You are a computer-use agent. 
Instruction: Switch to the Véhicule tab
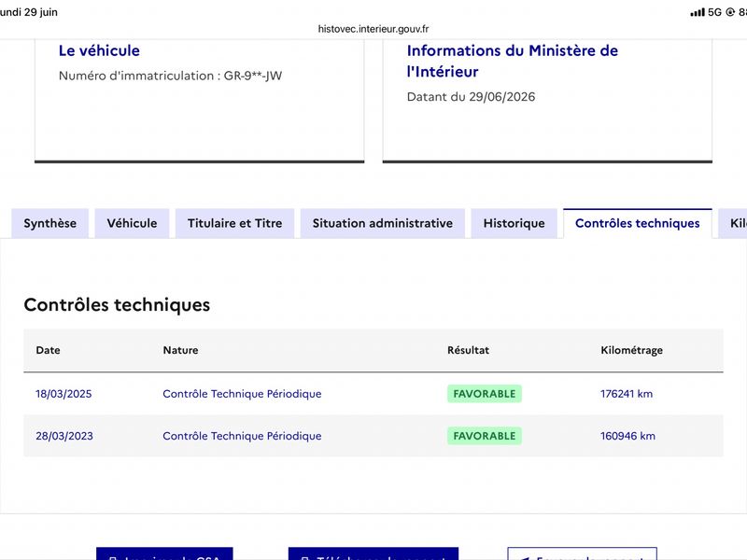(132, 223)
